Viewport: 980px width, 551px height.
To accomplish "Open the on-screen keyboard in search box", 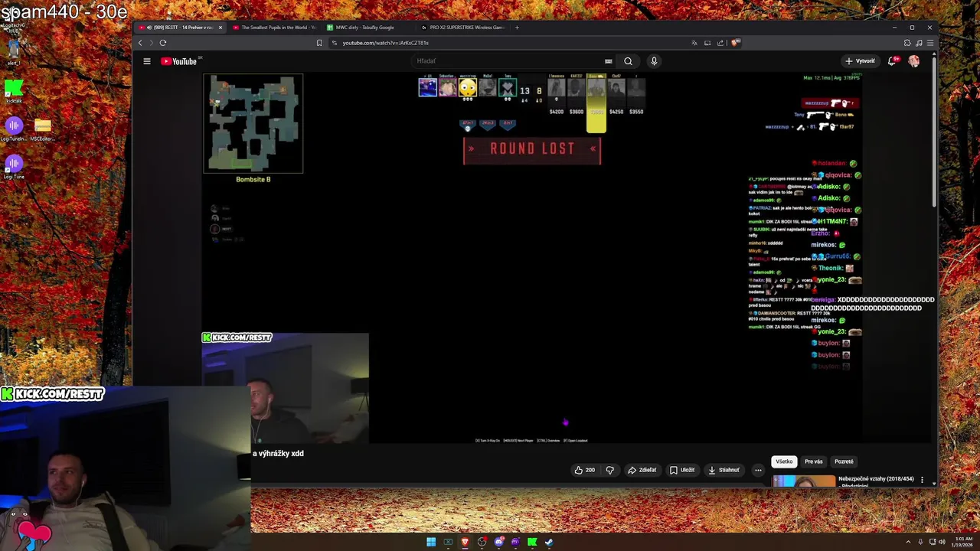I will coord(609,61).
